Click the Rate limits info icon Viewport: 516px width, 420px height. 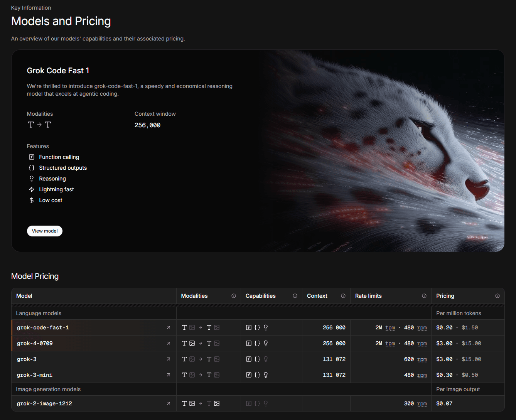tap(424, 296)
